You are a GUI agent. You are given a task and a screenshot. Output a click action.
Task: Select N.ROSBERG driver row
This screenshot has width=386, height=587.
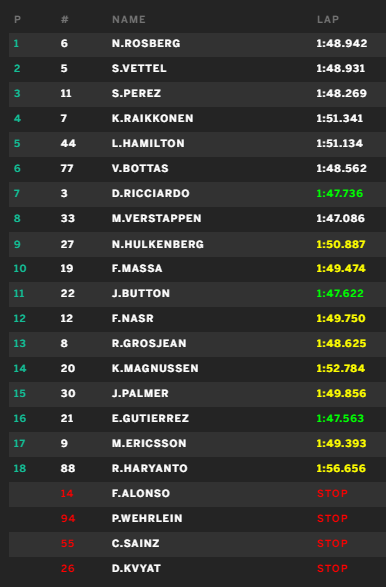197,44
